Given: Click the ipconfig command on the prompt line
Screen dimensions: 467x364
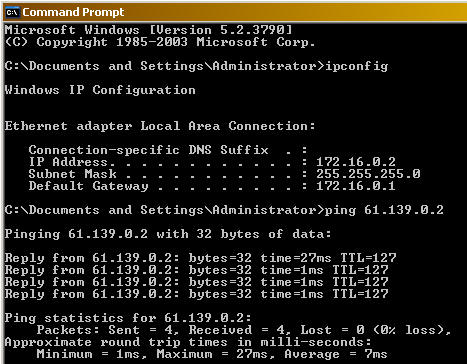Looking at the screenshot, I should pos(357,66).
